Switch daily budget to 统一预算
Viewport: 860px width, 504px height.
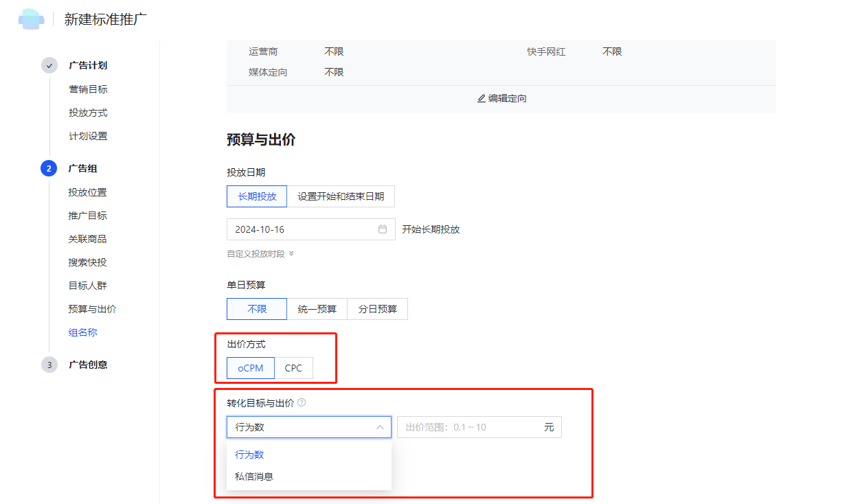tap(317, 308)
